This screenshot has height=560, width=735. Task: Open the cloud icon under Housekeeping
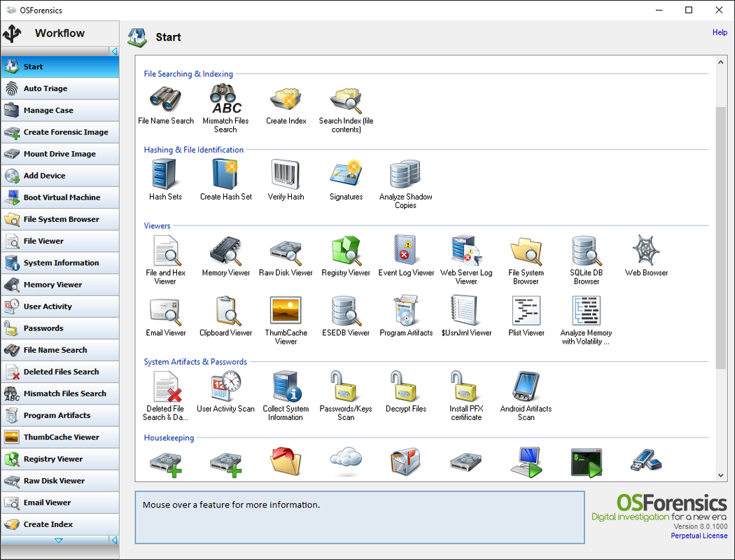coord(346,461)
